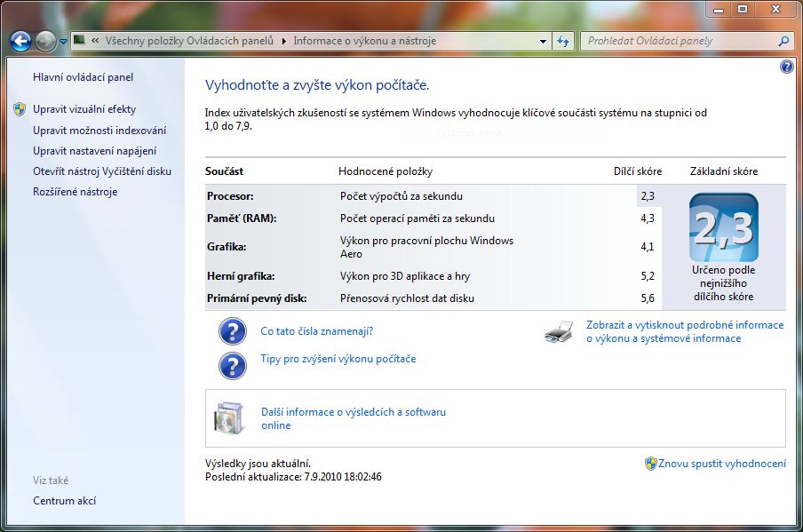
Task: Click the question icon beside Co tato čísla znamenají
Action: click(233, 331)
